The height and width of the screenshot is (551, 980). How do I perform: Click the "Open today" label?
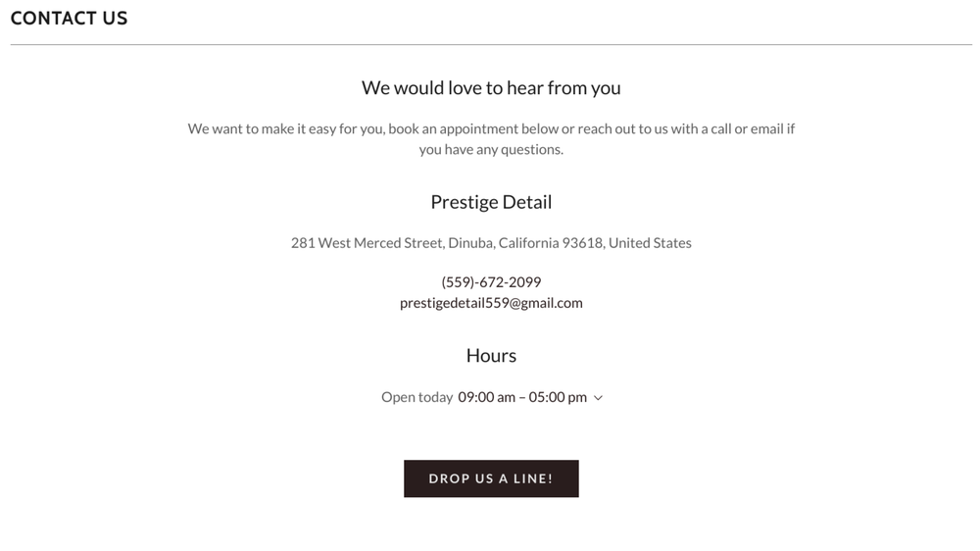pos(416,397)
